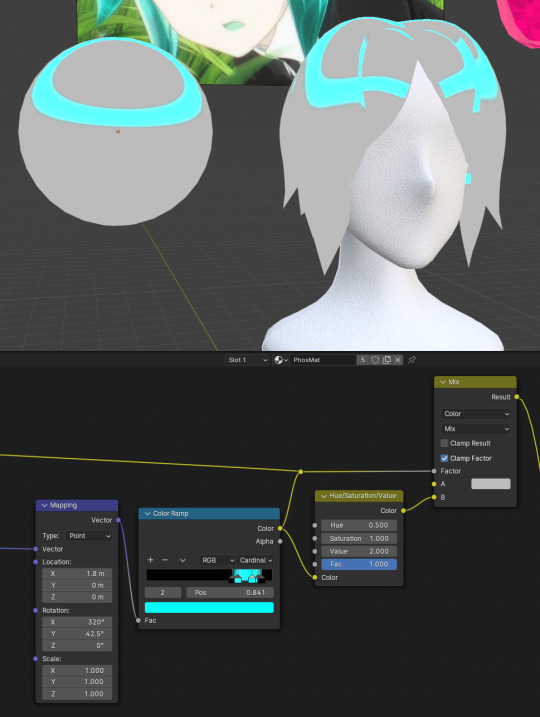540x717 pixels.
Task: Click the Mix node Result output socket
Action: point(517,397)
